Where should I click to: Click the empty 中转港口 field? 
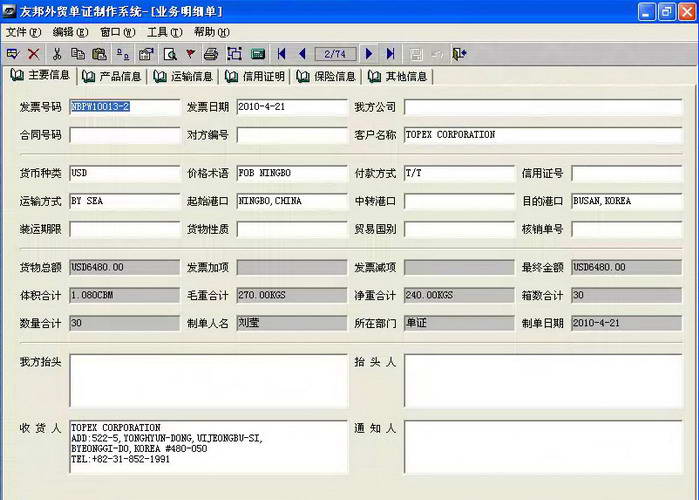459,201
